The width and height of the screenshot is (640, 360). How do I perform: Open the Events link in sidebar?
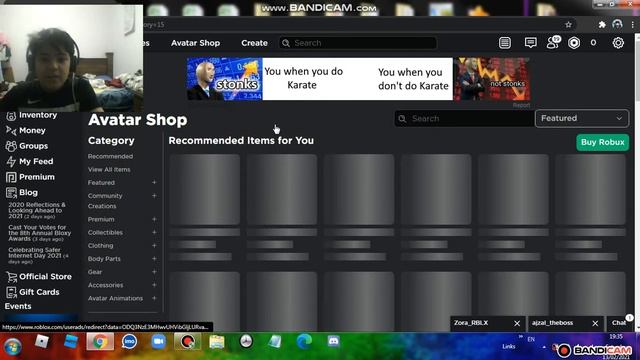click(x=18, y=306)
